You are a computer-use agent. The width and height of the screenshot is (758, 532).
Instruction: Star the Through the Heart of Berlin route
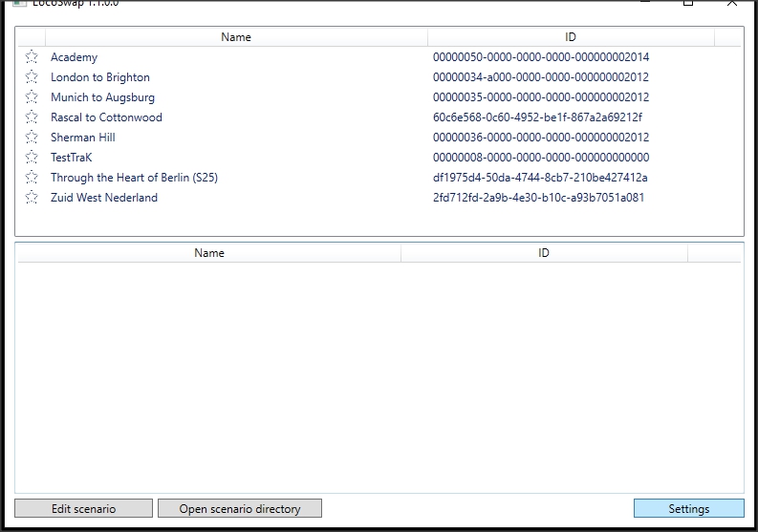click(32, 178)
